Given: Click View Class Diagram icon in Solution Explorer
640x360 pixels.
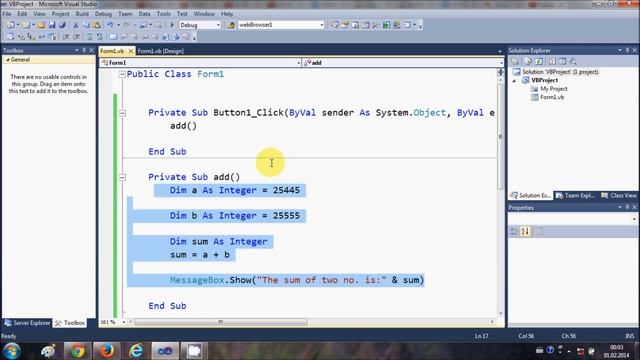Looking at the screenshot, I should click(573, 61).
